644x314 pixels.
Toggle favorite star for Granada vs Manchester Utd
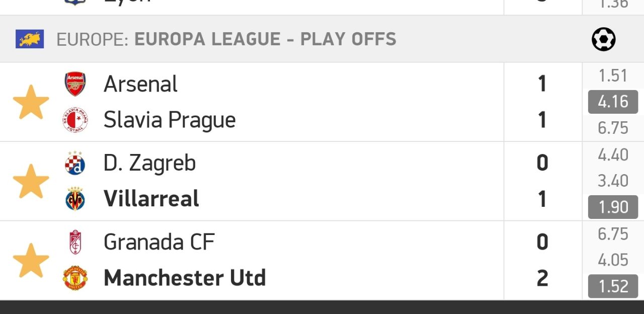click(31, 261)
